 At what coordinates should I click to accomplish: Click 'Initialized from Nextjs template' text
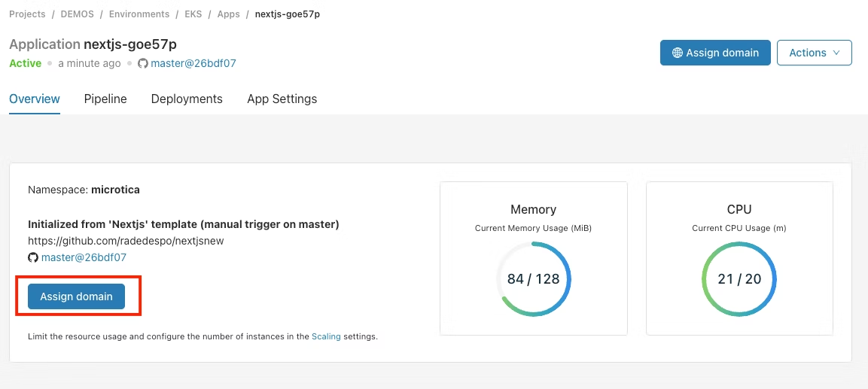(183, 225)
